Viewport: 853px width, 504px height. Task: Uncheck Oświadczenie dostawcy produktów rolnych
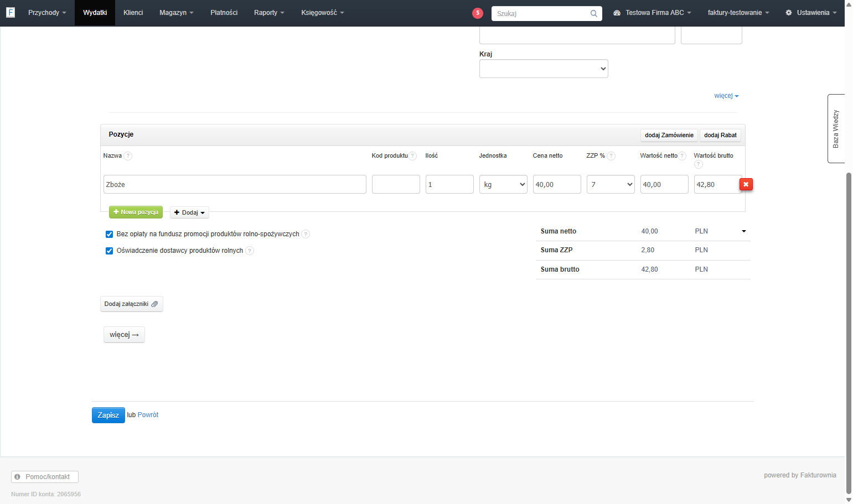point(109,251)
